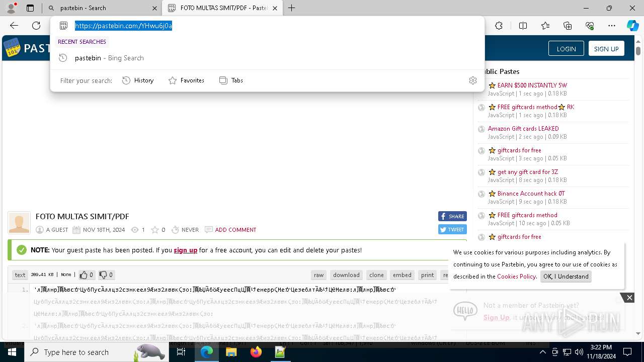644x362 pixels.
Task: Click the volume speaker tray icon
Action: [x=579, y=352]
